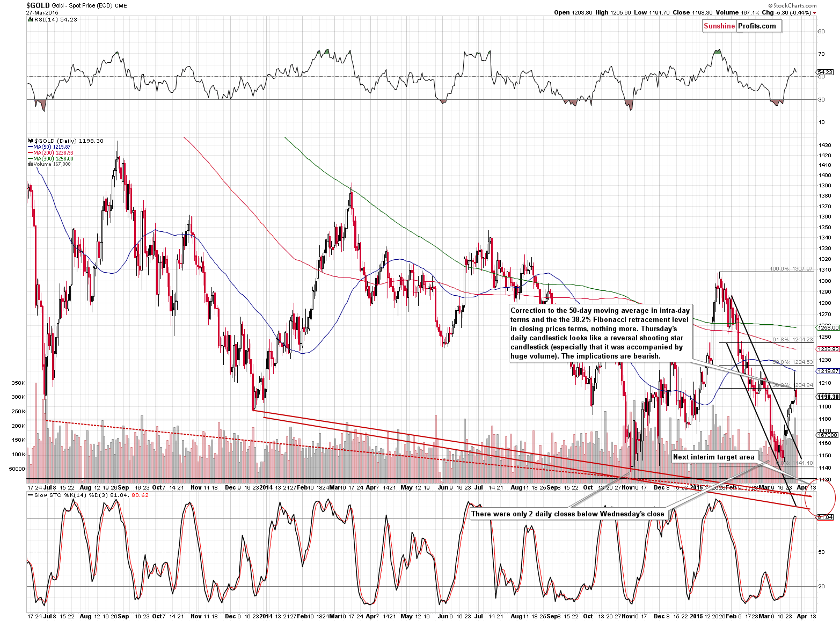Click the 81.04 stochastic axis tag
Screen dimensions: 840x621
coord(824,517)
